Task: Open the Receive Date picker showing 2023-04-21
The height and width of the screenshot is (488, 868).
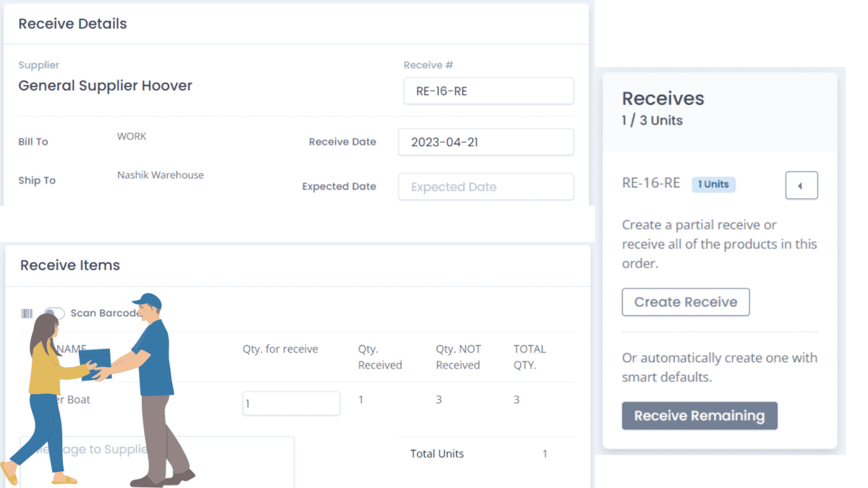Action: point(485,142)
